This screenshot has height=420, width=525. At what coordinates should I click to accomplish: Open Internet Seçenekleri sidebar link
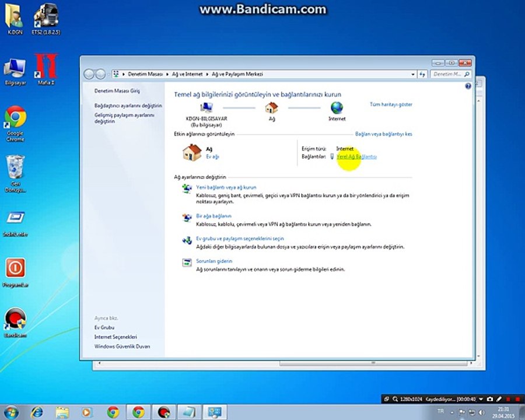pyautogui.click(x=116, y=337)
